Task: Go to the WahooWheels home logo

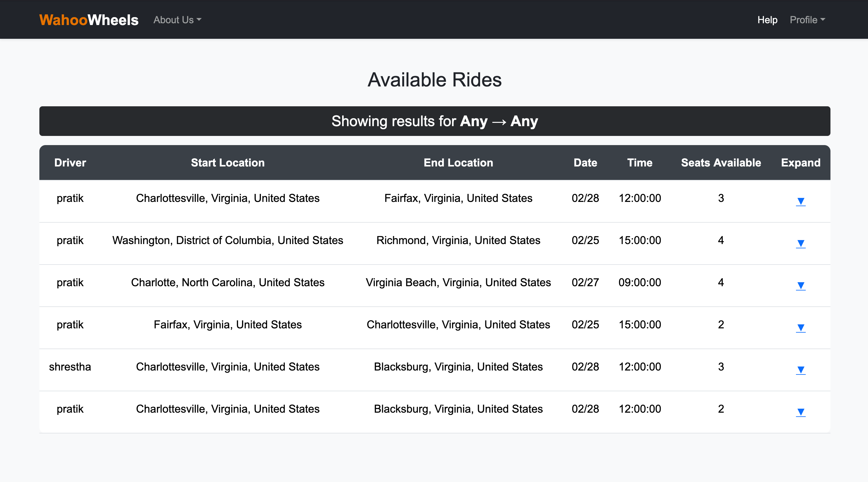Action: coord(89,20)
